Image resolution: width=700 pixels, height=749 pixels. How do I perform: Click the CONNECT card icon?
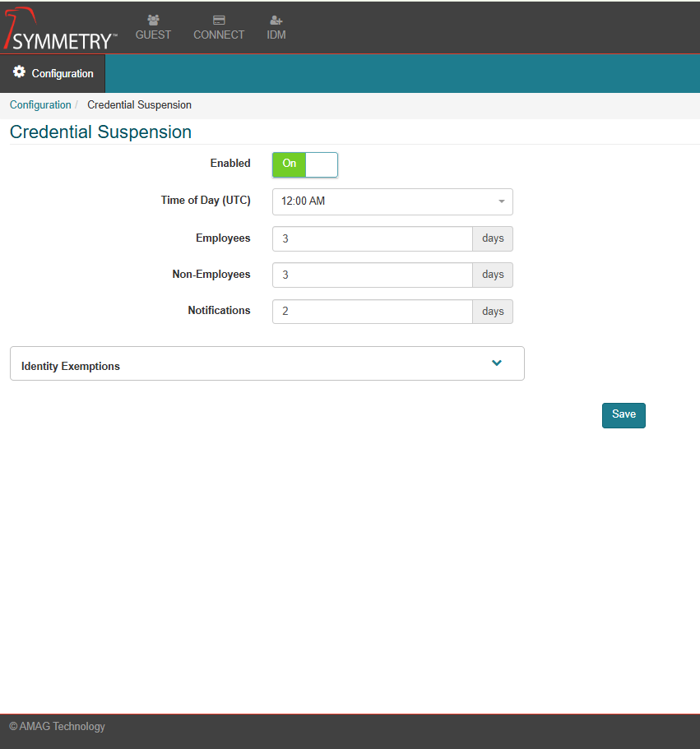pos(219,20)
